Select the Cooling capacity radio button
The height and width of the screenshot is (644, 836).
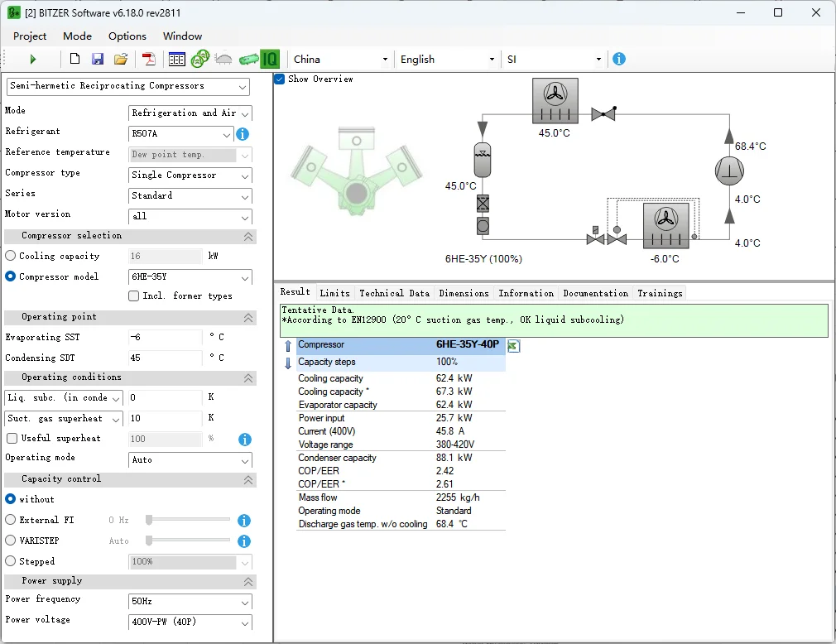(11, 257)
